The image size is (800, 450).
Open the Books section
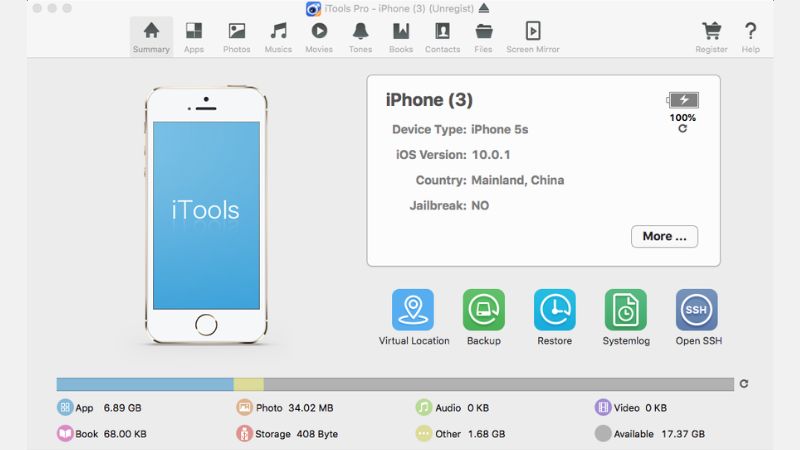click(x=401, y=37)
